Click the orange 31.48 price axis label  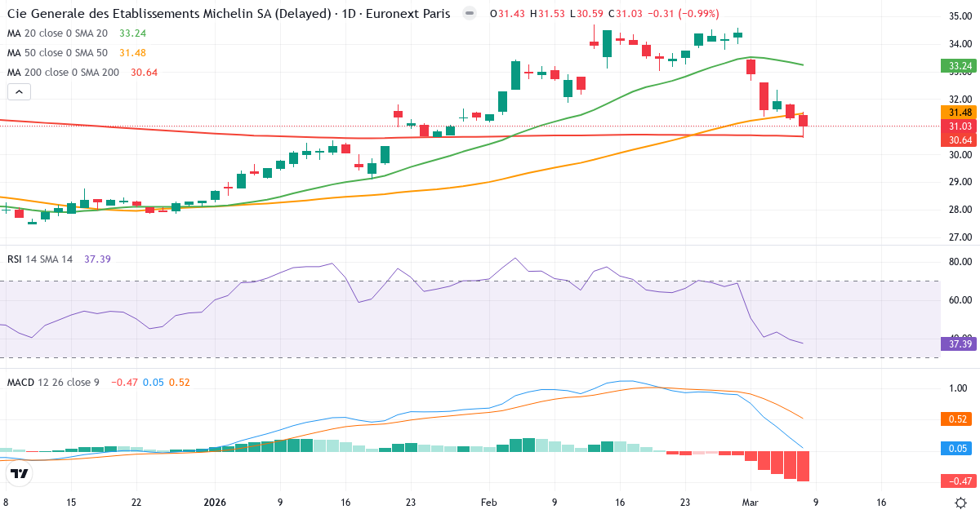(960, 113)
